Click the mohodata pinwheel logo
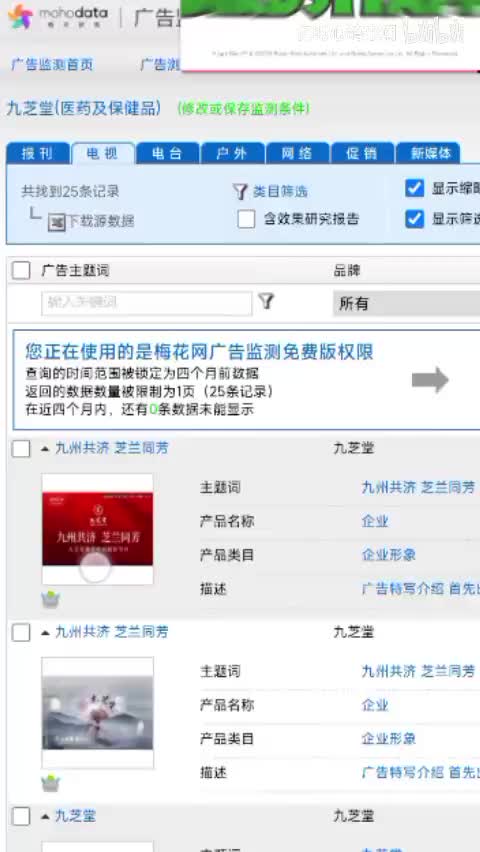This screenshot has width=480, height=852. click(x=21, y=16)
